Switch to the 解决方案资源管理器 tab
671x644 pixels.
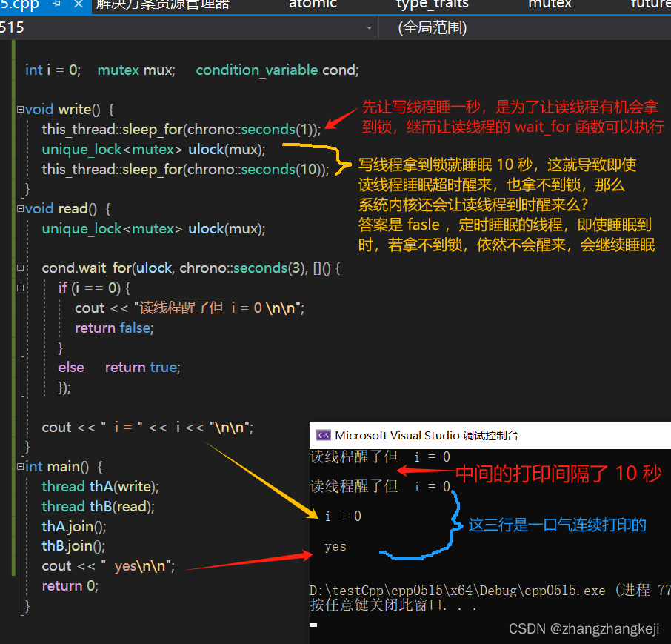pos(163,4)
